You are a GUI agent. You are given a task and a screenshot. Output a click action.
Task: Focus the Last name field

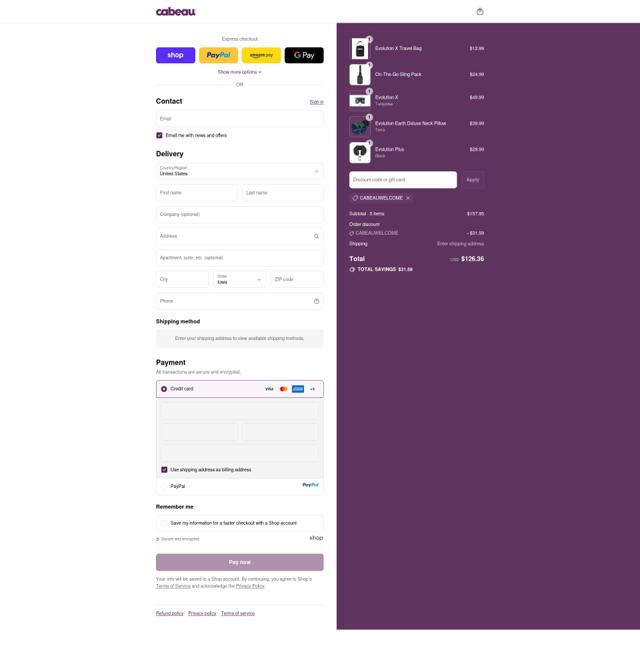(x=283, y=193)
